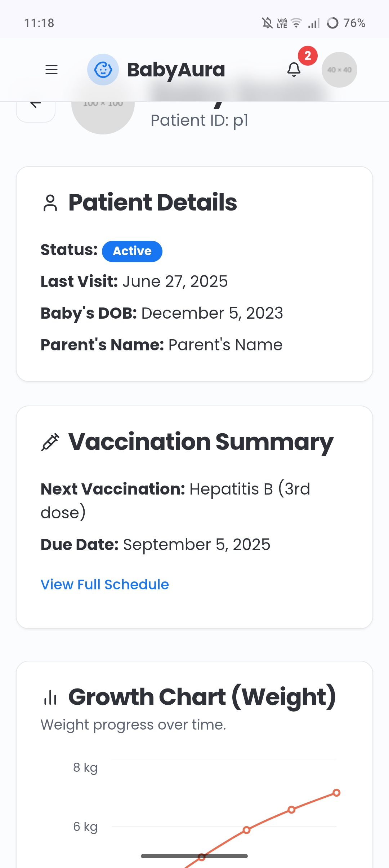Open the View Full Schedule link

pyautogui.click(x=104, y=584)
